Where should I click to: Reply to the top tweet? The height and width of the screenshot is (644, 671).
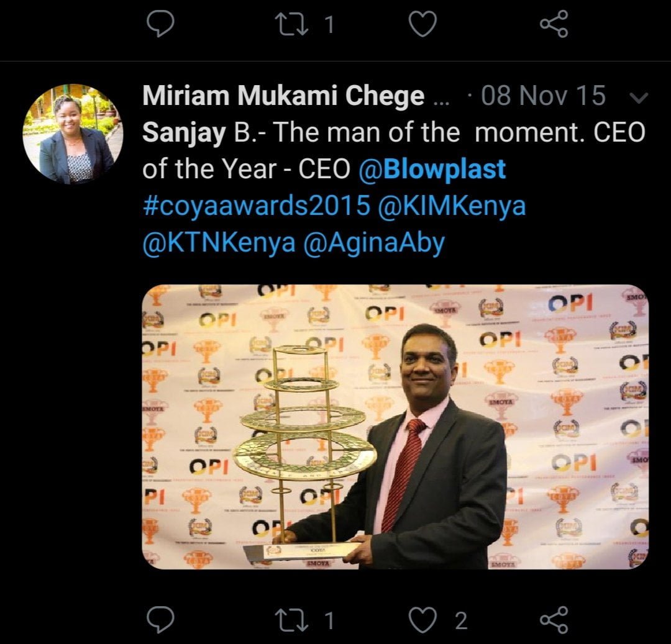coord(160,24)
